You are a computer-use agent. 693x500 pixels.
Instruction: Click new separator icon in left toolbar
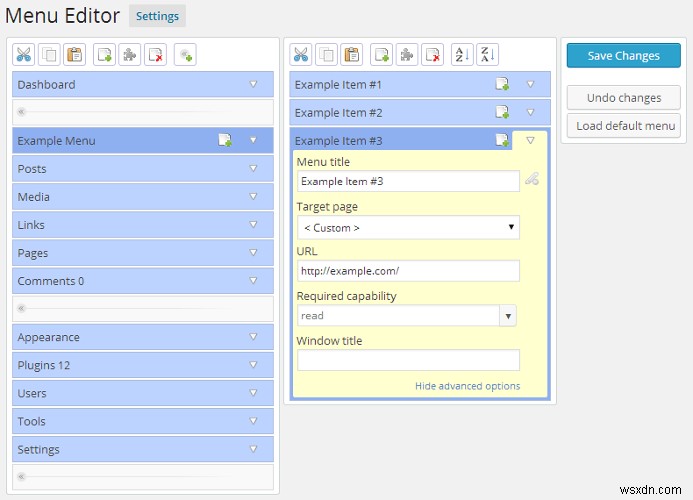point(185,55)
